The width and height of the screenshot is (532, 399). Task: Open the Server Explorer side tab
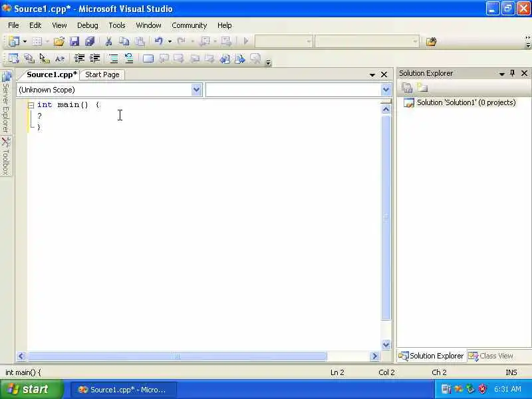(6, 102)
